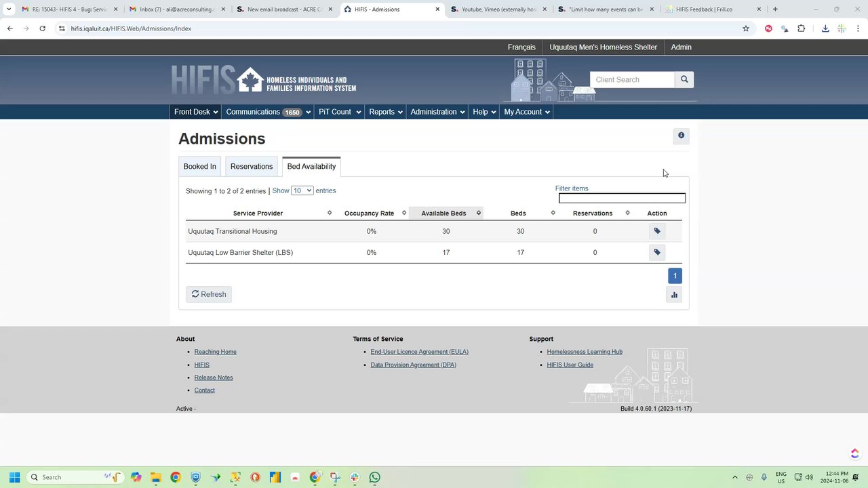The height and width of the screenshot is (488, 868).
Task: Click the tag action icon for Uquutaq Low Barrier Shelter
Action: 657,252
